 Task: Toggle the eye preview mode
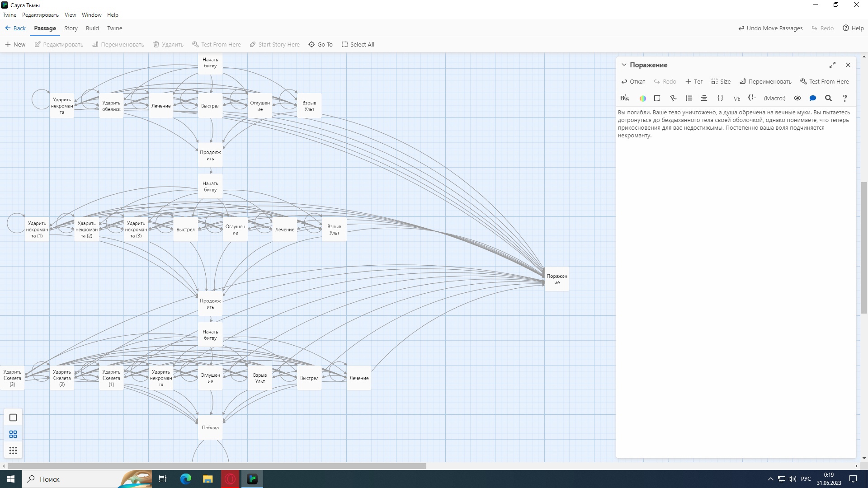point(797,98)
